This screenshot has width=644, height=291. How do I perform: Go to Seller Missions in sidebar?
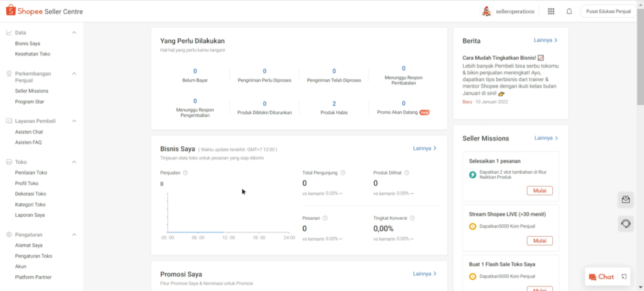[31, 91]
